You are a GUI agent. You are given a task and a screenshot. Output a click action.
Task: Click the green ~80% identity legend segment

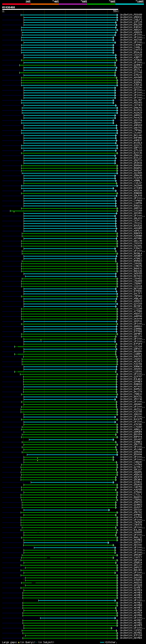point(101,4)
